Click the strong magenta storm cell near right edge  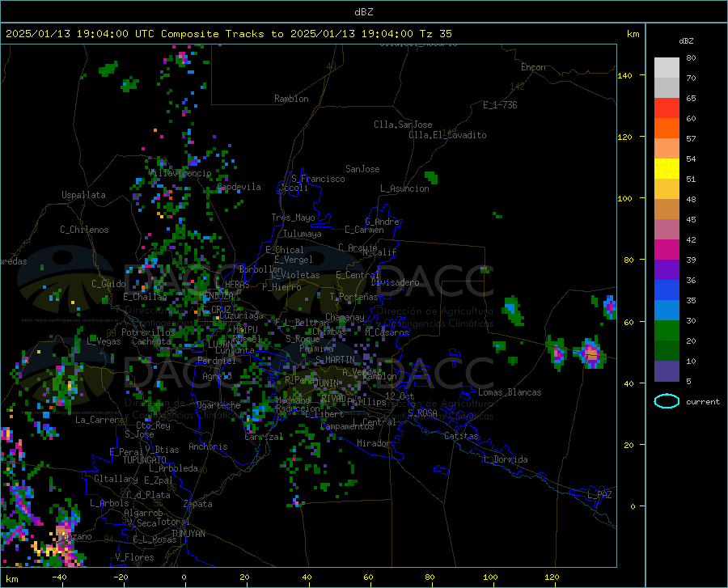[590, 354]
